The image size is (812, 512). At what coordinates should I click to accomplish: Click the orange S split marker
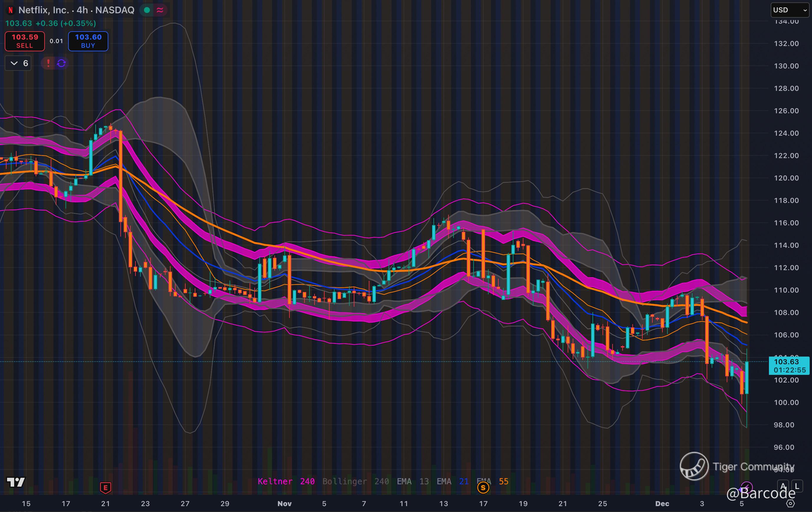(483, 488)
